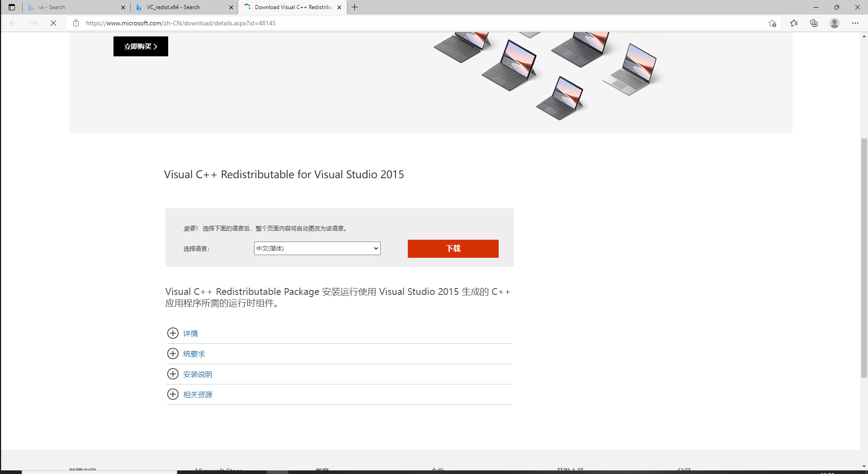Image resolution: width=868 pixels, height=474 pixels.
Task: Click the 立即购买 buy now button
Action: 141,47
